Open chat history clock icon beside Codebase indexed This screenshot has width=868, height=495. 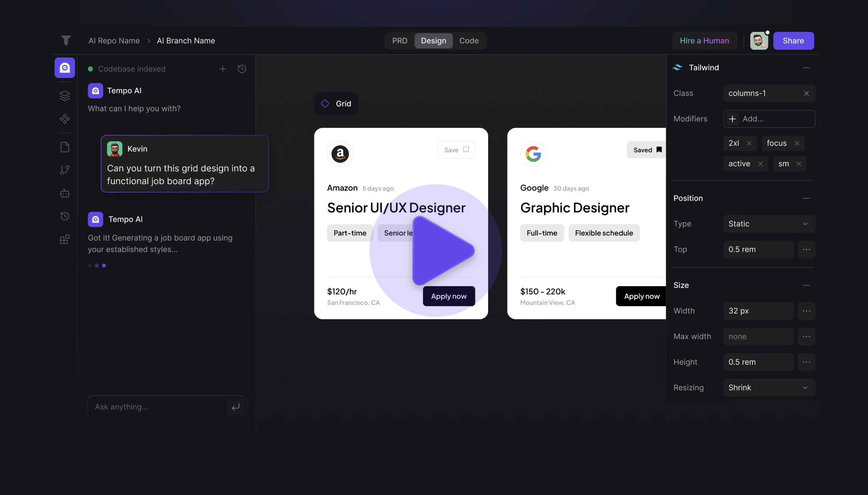tap(242, 69)
